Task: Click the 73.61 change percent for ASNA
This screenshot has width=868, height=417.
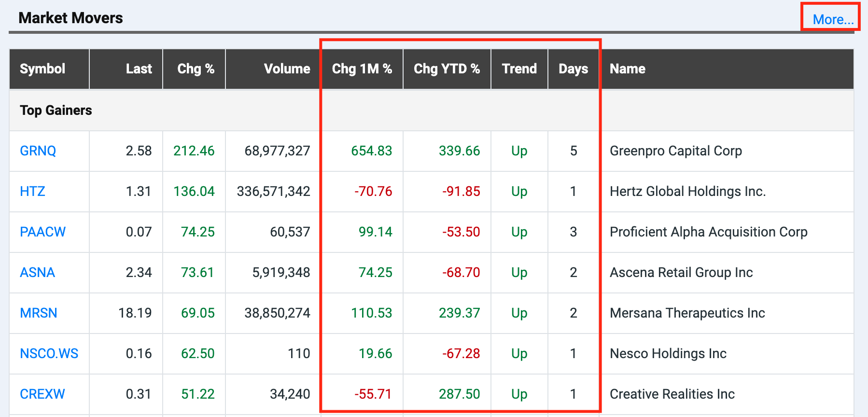Action: point(198,273)
